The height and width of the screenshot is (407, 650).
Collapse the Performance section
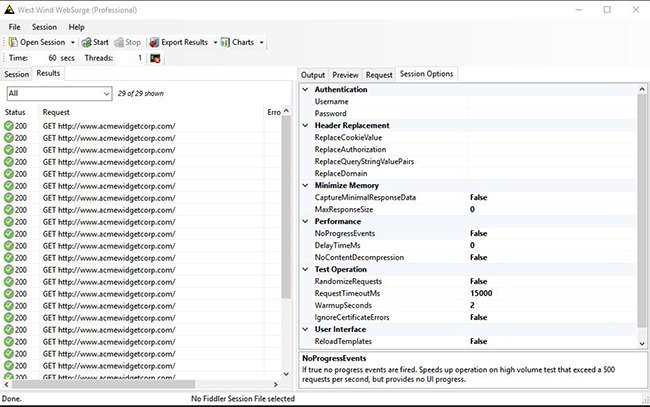[x=306, y=221]
